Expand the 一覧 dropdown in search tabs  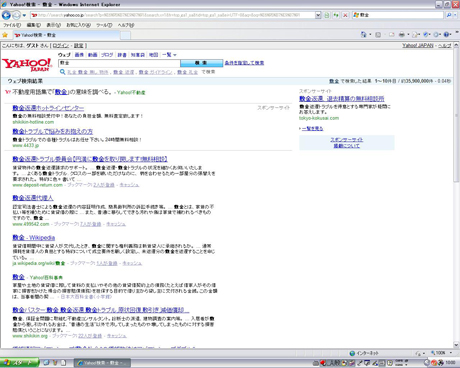169,55
